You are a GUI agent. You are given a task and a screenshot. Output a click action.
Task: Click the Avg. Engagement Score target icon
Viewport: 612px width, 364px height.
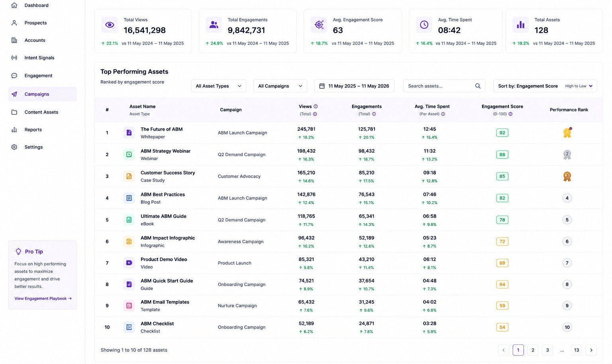(x=319, y=25)
